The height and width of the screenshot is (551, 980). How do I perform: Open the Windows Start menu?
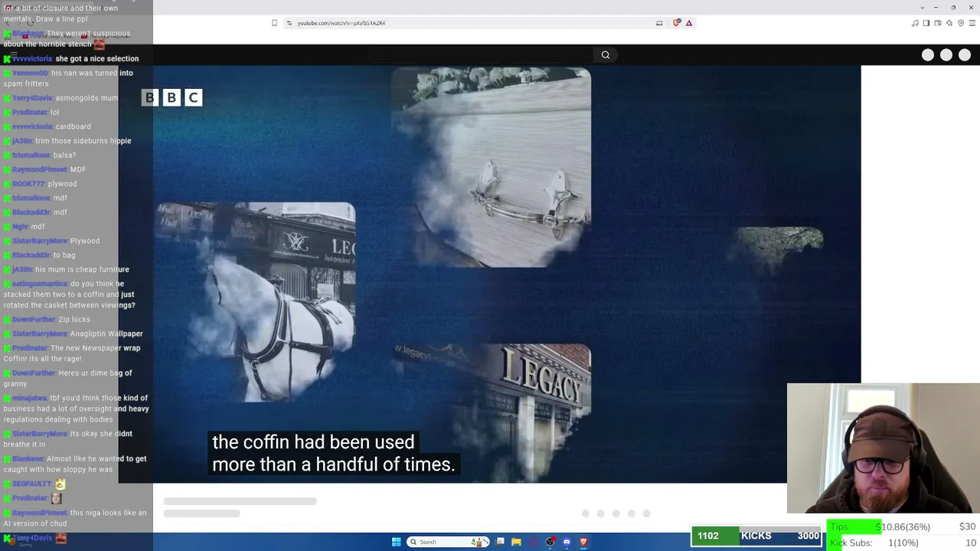coord(396,542)
